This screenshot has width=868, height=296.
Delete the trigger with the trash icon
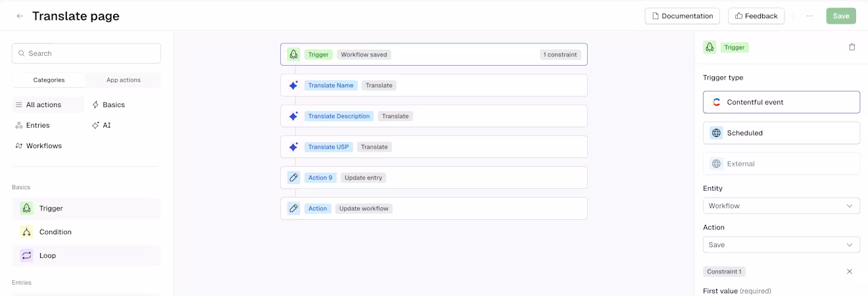click(852, 47)
